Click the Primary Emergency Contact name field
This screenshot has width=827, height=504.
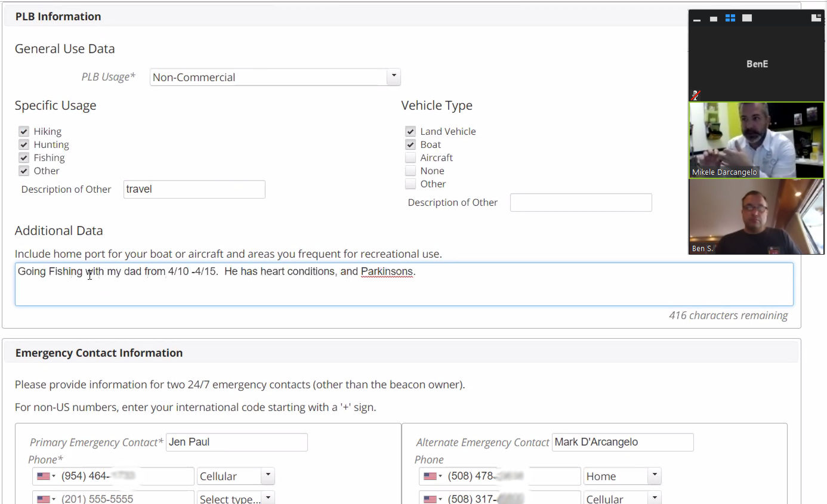pyautogui.click(x=236, y=442)
